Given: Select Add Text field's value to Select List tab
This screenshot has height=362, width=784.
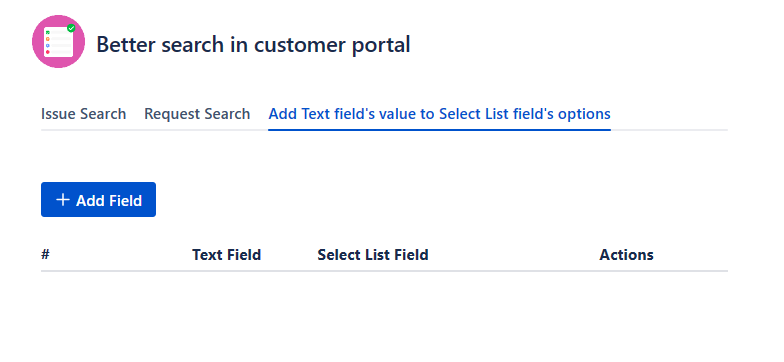Looking at the screenshot, I should tap(440, 114).
